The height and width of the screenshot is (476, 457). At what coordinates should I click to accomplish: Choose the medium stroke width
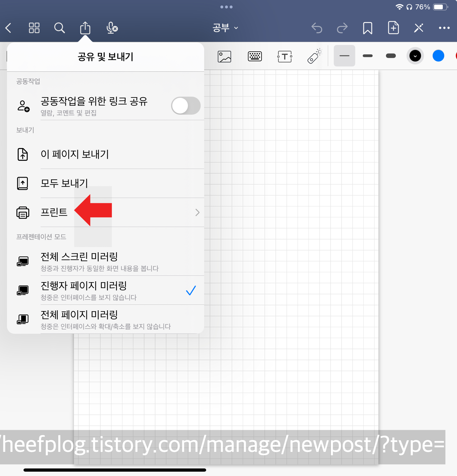[368, 56]
